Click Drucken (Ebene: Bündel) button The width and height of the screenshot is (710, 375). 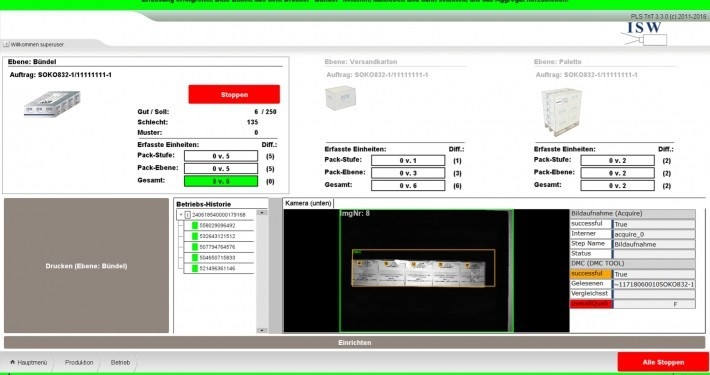point(86,265)
